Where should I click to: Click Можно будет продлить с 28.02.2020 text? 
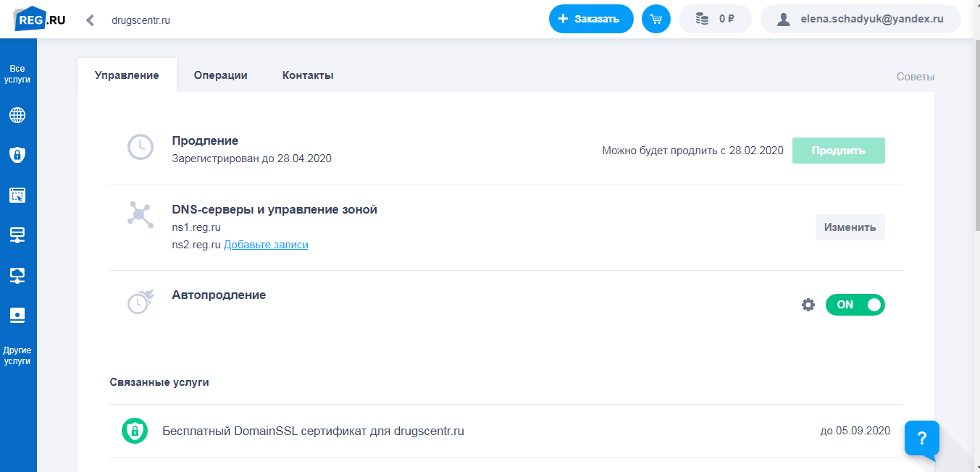[692, 151]
